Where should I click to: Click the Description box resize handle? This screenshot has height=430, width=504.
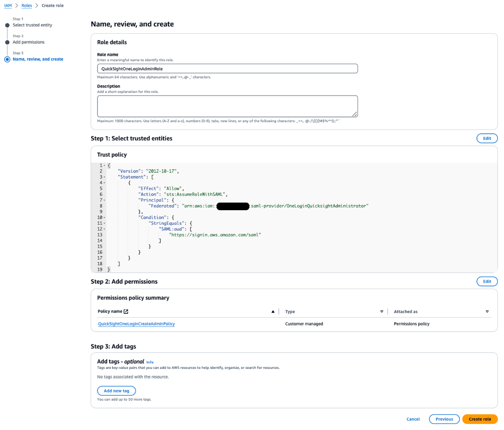tap(355, 114)
